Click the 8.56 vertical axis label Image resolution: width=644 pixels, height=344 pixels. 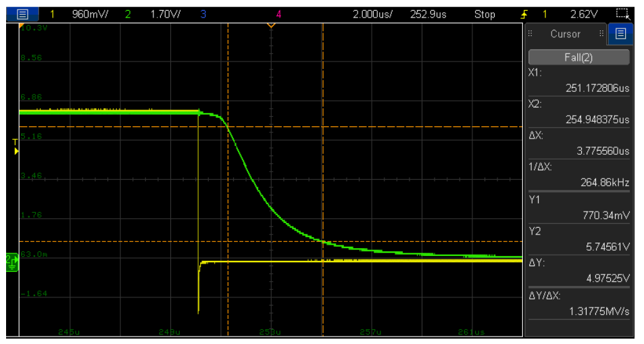[31, 57]
